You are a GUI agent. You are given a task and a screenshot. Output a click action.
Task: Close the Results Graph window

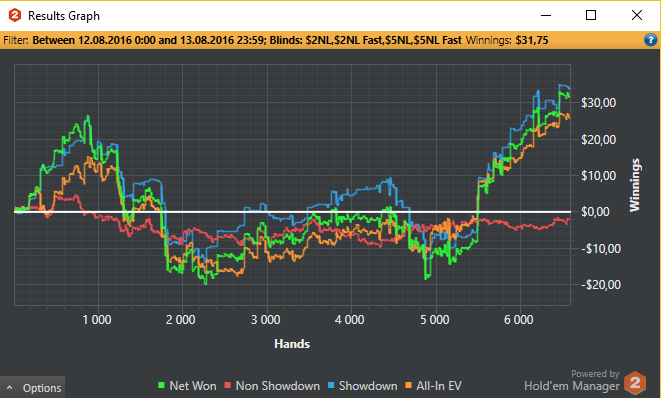[637, 16]
